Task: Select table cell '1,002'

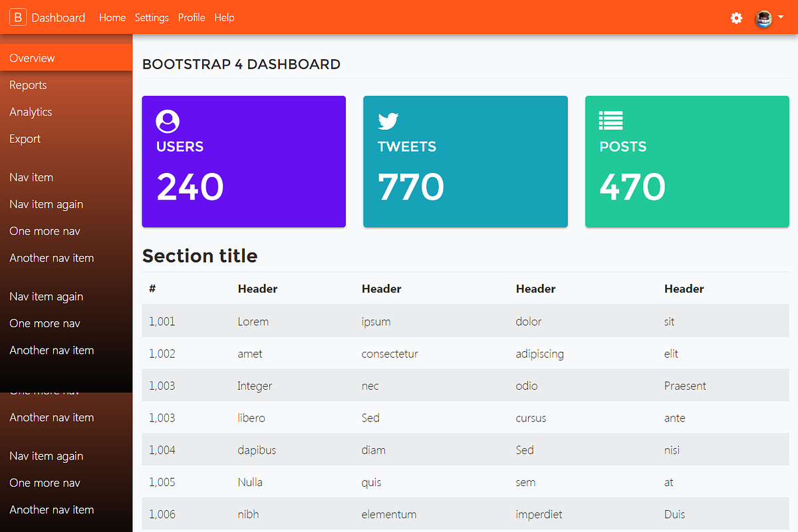Action: pyautogui.click(x=162, y=354)
